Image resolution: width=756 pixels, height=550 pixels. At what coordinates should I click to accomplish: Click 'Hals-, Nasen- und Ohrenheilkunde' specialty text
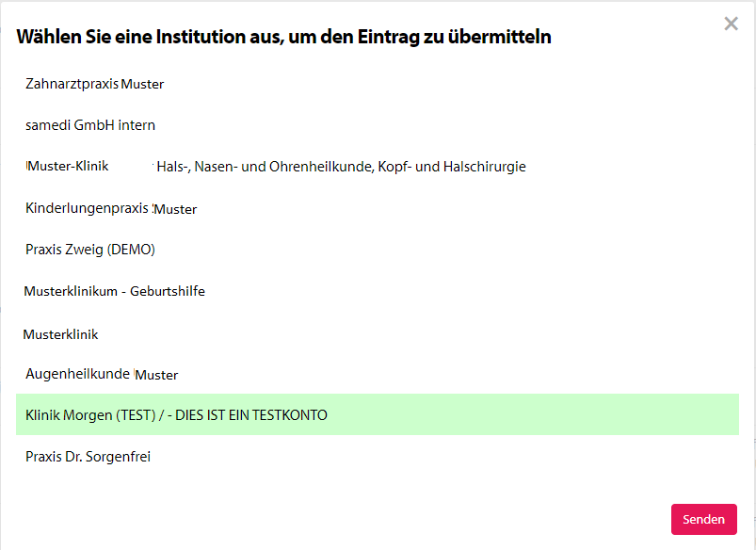tap(265, 167)
